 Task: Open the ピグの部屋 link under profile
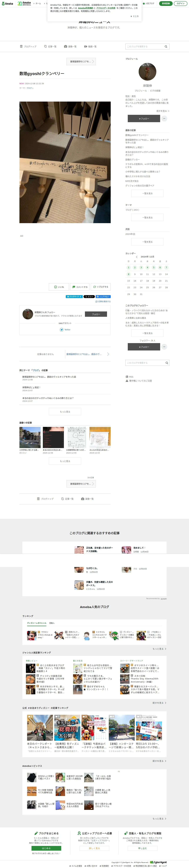pos(155,91)
